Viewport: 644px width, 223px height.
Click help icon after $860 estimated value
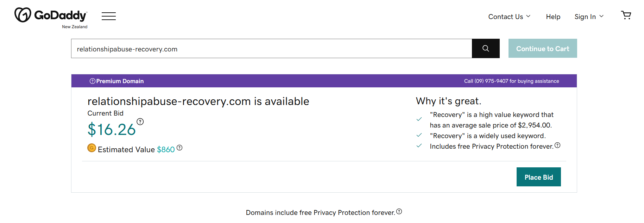pos(179,148)
